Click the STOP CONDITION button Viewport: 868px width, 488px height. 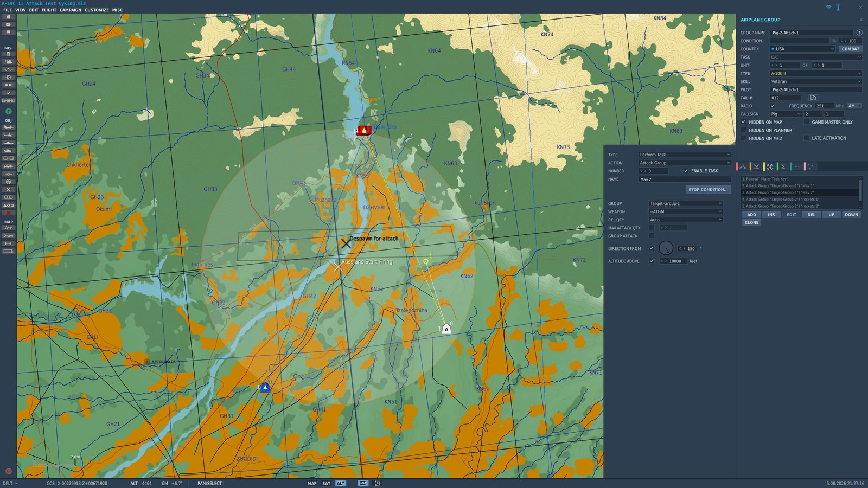pos(708,190)
